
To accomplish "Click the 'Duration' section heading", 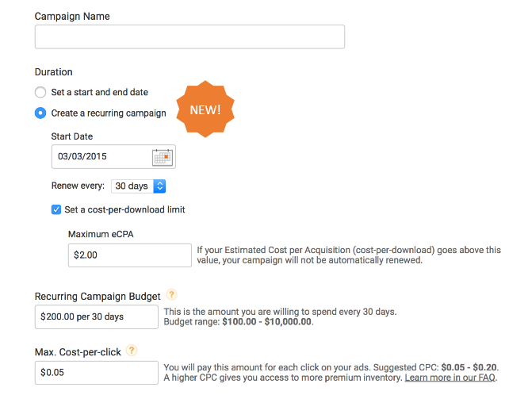I will (54, 72).
